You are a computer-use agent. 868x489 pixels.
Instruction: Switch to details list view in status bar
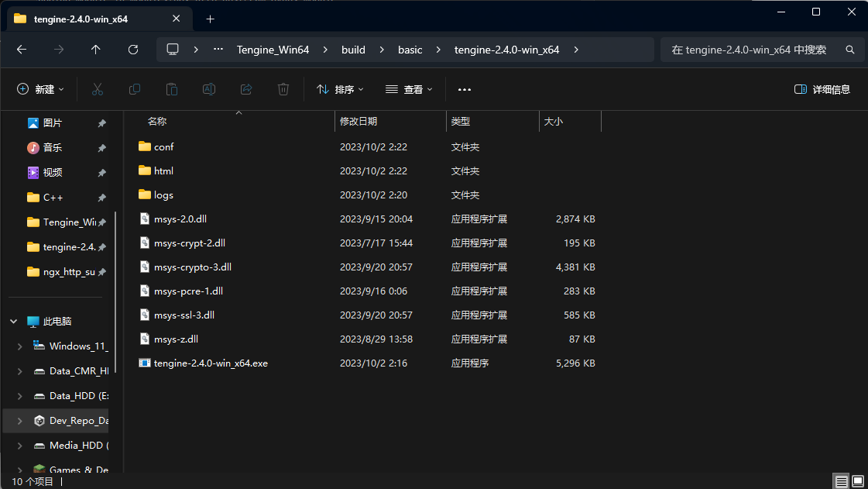(841, 481)
